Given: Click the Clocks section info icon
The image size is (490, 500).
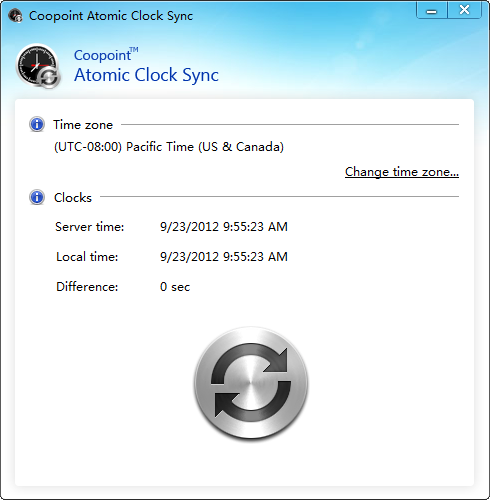Looking at the screenshot, I should point(37,197).
